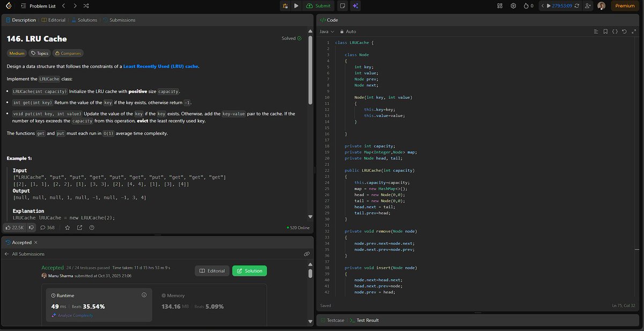Open the Java language dropdown
644x331 pixels.
pos(327,32)
